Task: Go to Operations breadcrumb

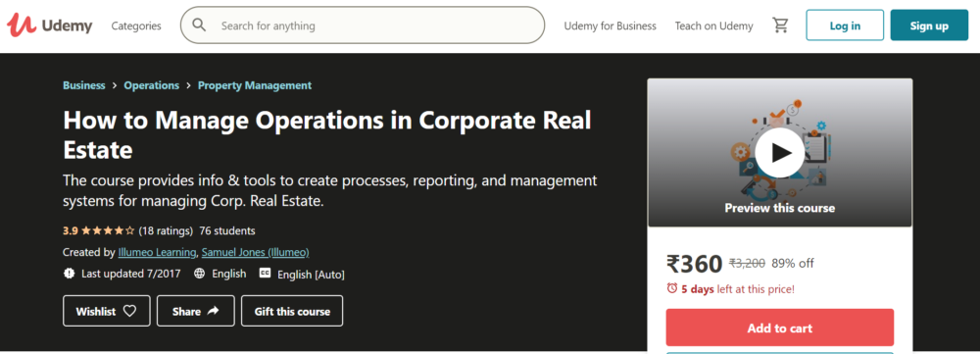Action: (151, 85)
